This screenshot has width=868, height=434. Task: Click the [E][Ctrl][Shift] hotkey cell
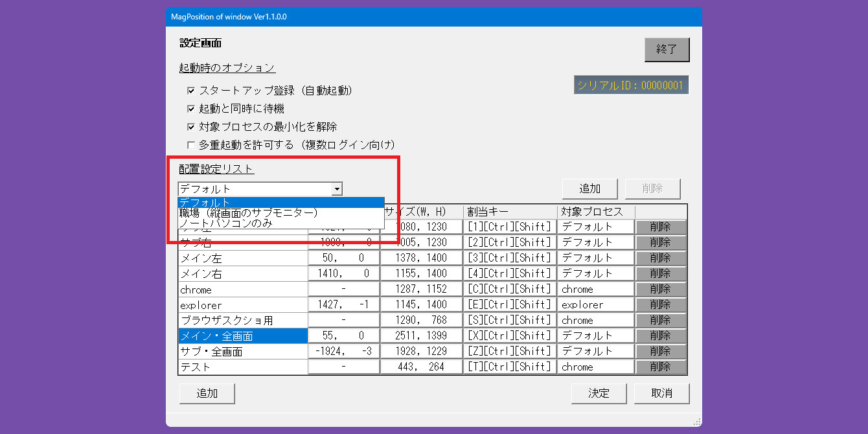pos(510,304)
